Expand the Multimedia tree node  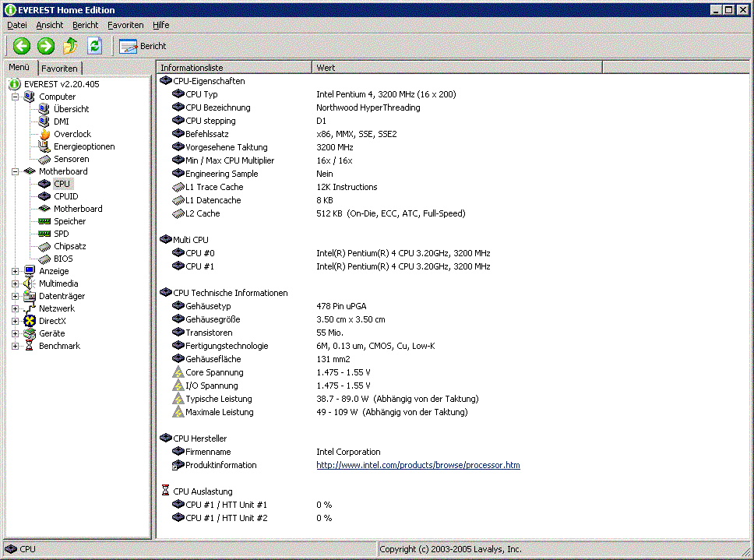[x=16, y=284]
